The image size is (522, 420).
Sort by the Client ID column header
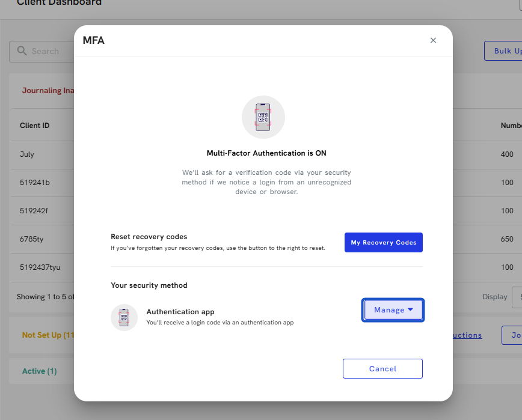click(34, 126)
